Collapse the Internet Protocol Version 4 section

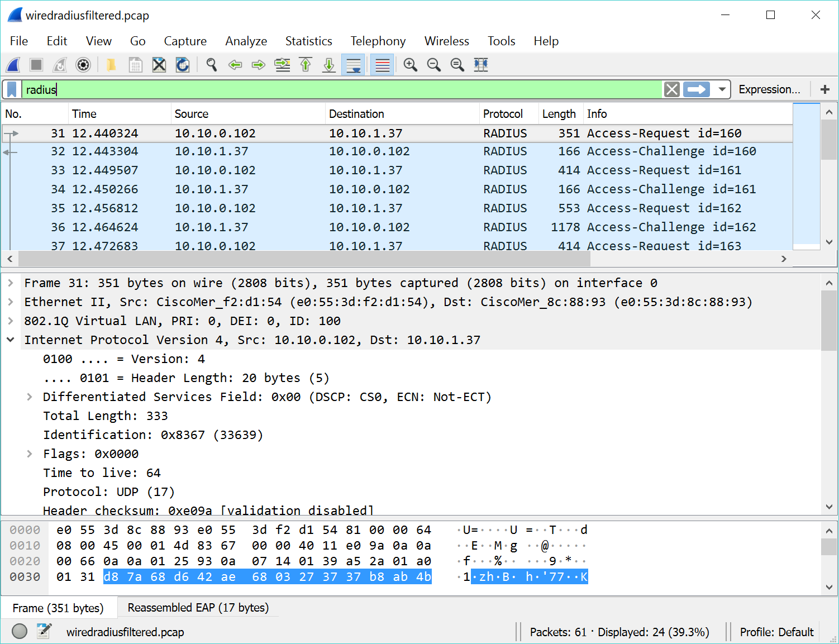[11, 340]
